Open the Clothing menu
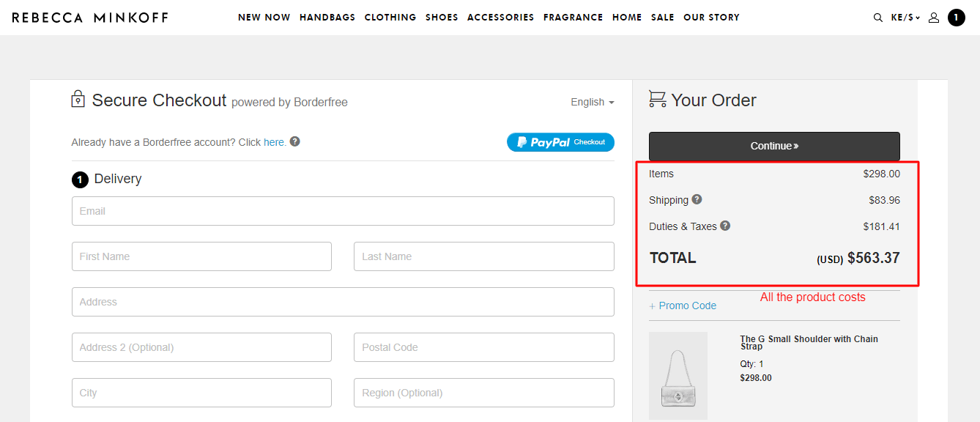Screen dimensions: 980x422 pos(390,18)
